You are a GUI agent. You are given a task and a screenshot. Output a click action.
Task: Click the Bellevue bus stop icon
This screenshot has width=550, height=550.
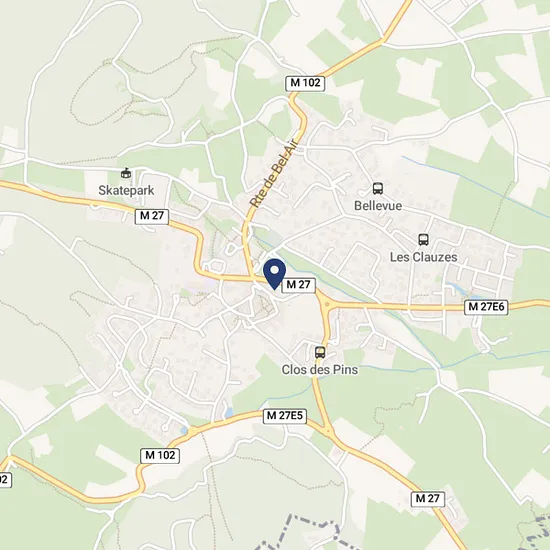[x=377, y=189]
